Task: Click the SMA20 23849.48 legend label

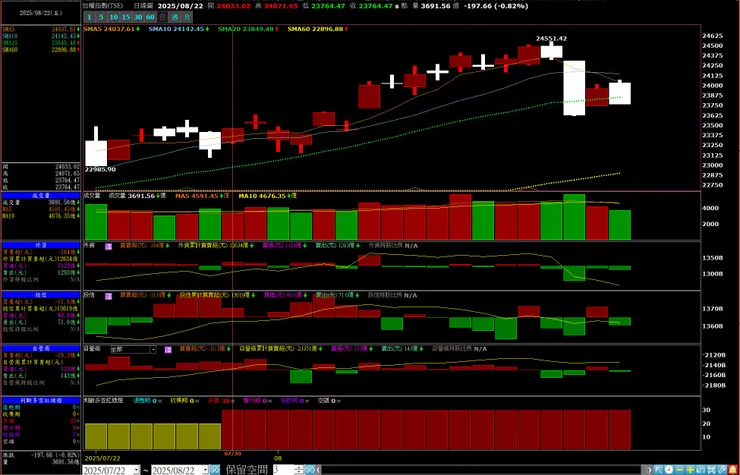Action: coord(248,29)
